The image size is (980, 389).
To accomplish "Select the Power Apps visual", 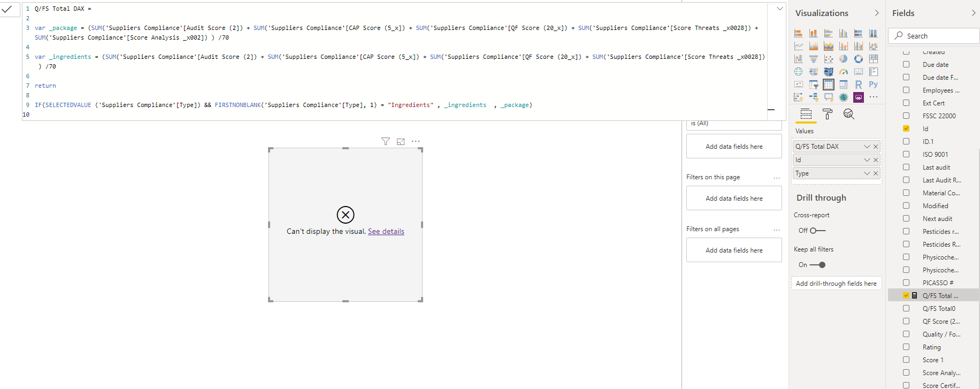I will coord(858,97).
